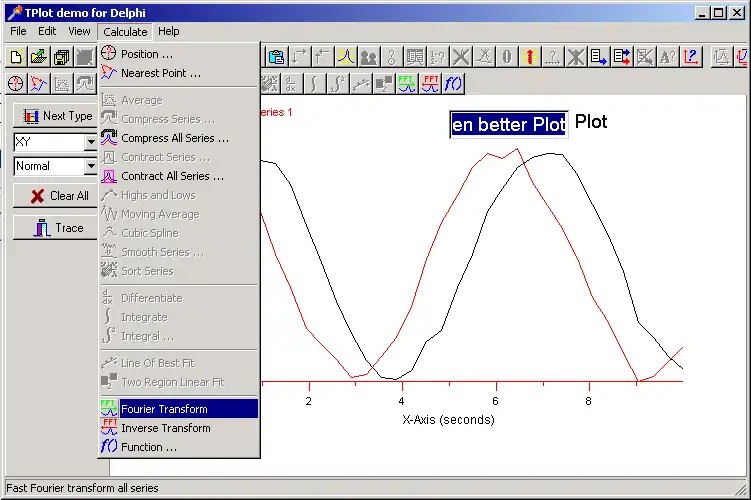Click the Trace button
Viewport: 751px width, 500px height.
tap(56, 227)
